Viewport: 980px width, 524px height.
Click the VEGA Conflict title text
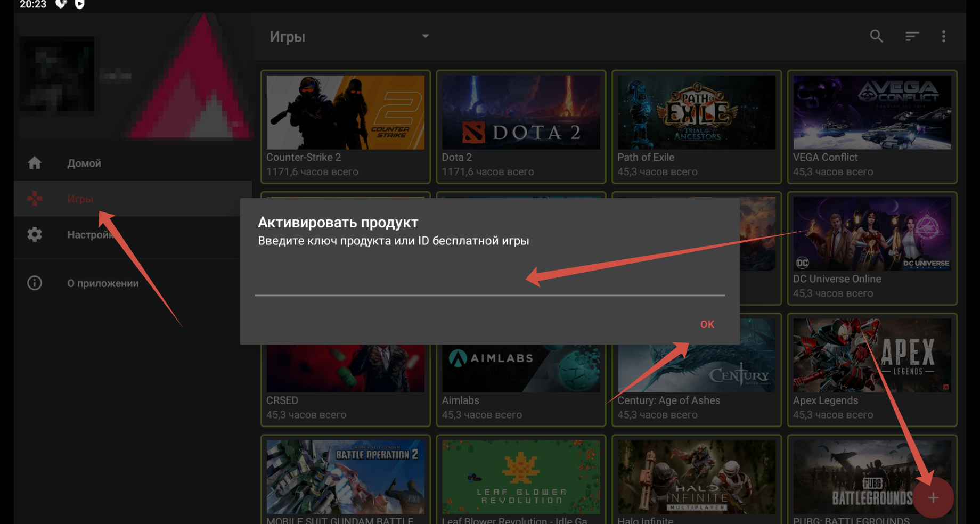[x=825, y=158]
